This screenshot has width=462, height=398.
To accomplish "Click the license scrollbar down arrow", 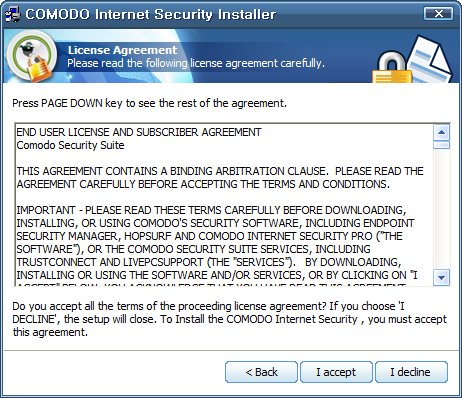I will click(442, 277).
